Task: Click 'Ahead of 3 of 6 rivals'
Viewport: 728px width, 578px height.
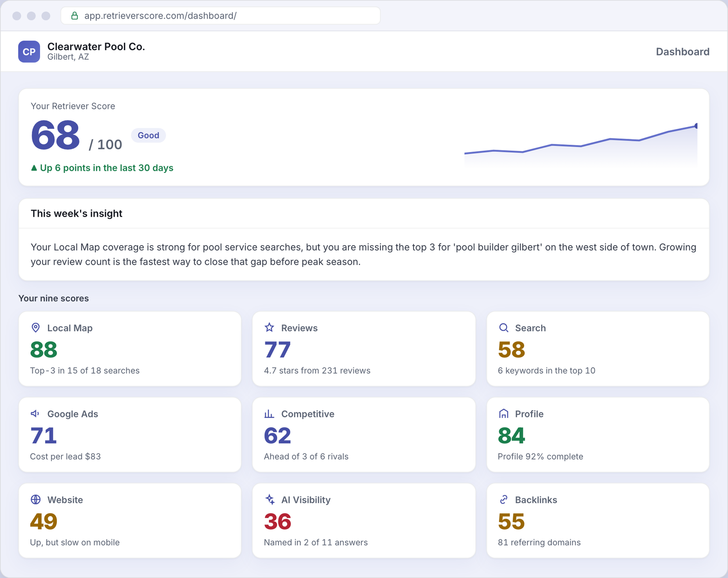Action: click(306, 456)
